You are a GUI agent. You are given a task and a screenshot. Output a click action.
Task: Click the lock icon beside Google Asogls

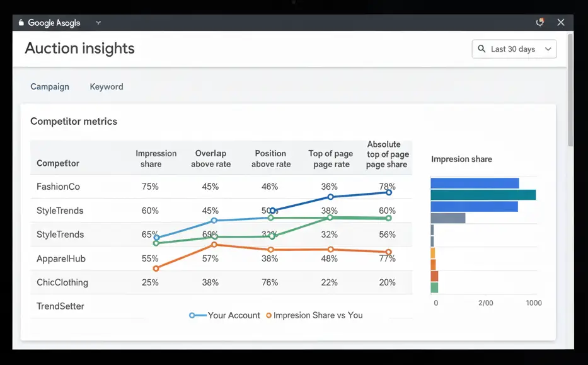click(x=21, y=23)
